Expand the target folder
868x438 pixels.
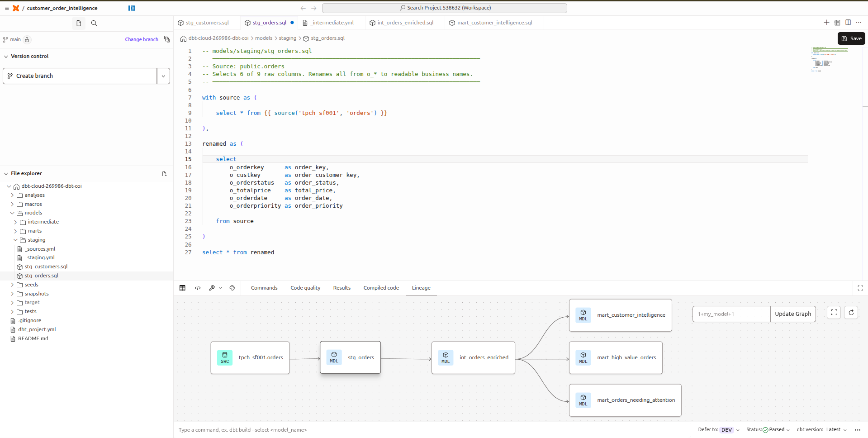pyautogui.click(x=12, y=302)
